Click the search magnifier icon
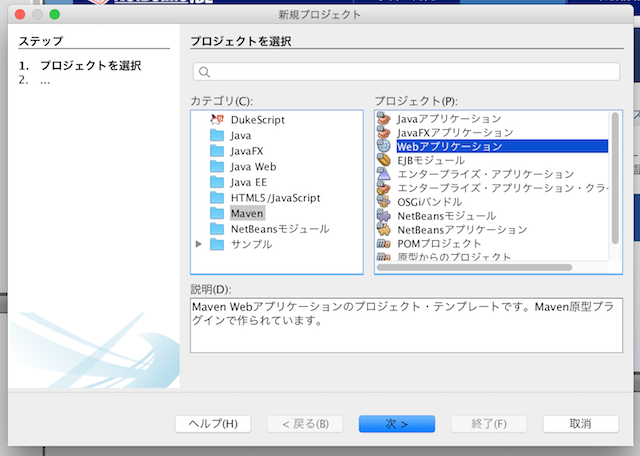Screen dimensions: 640x456 204,72
